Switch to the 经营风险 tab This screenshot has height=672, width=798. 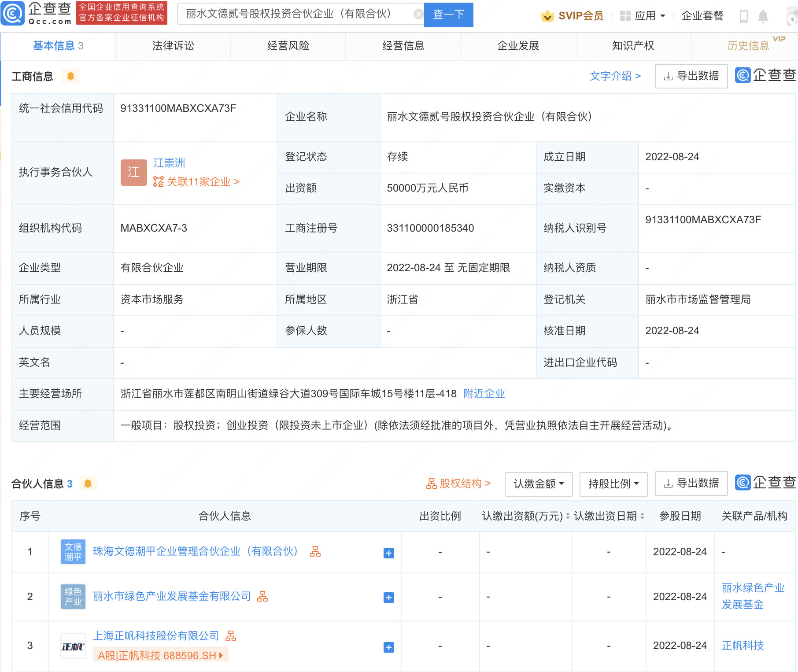point(288,46)
